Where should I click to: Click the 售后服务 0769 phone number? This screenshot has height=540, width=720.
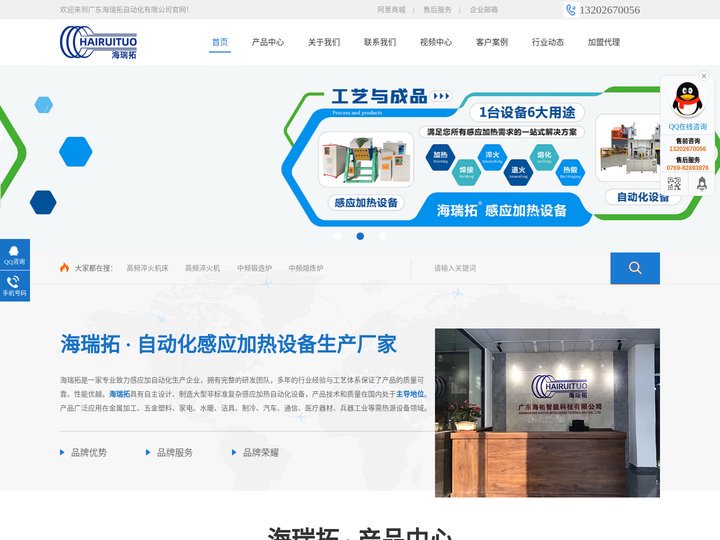click(687, 168)
